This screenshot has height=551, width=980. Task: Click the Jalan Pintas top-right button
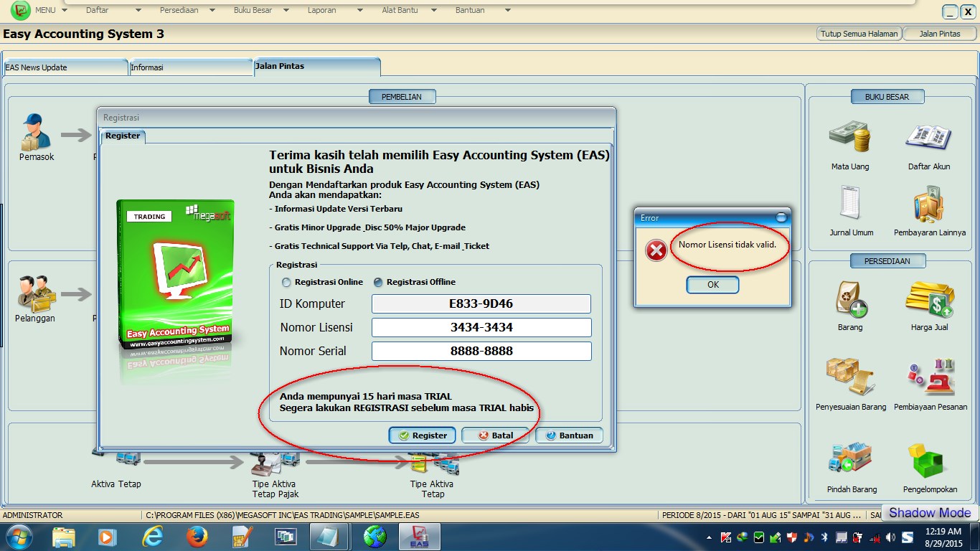click(x=940, y=34)
